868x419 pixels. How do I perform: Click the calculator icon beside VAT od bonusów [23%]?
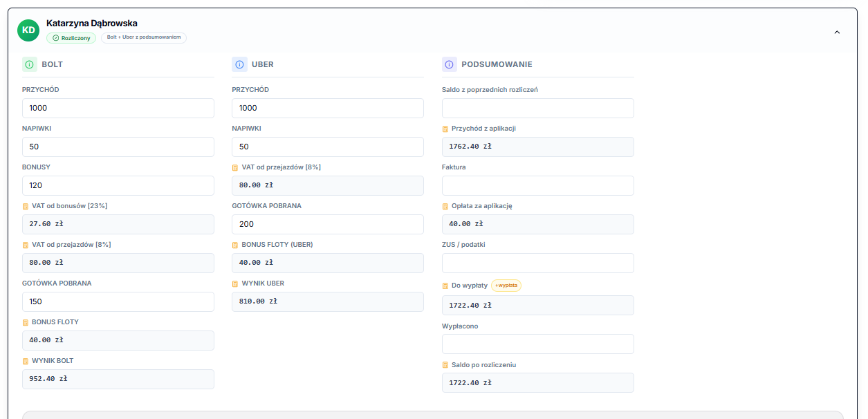(x=26, y=206)
